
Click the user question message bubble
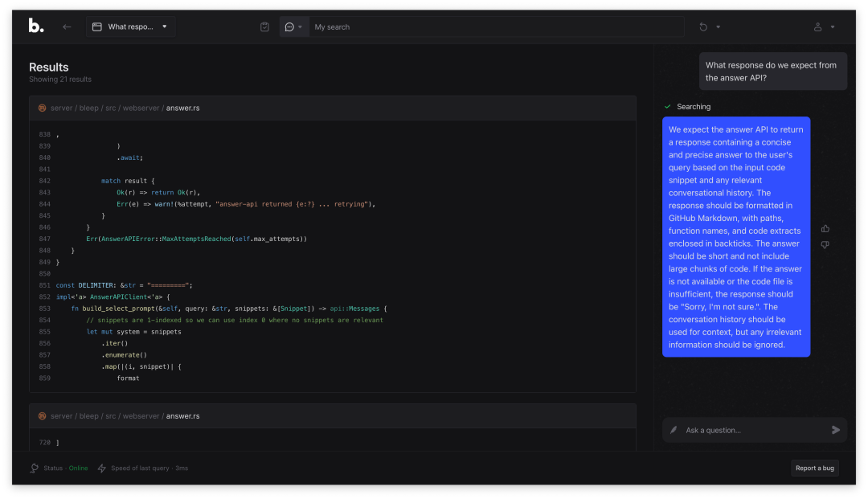(x=773, y=72)
